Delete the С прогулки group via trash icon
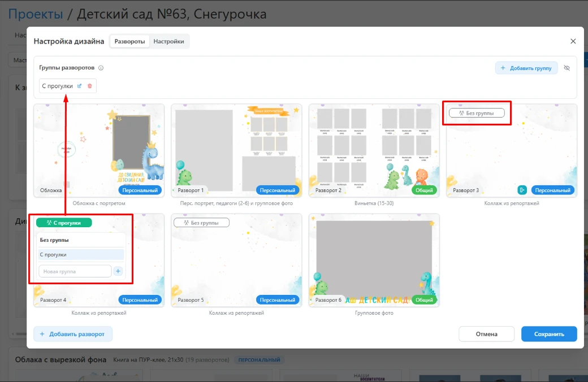Viewport: 588px width, 382px height. point(90,86)
